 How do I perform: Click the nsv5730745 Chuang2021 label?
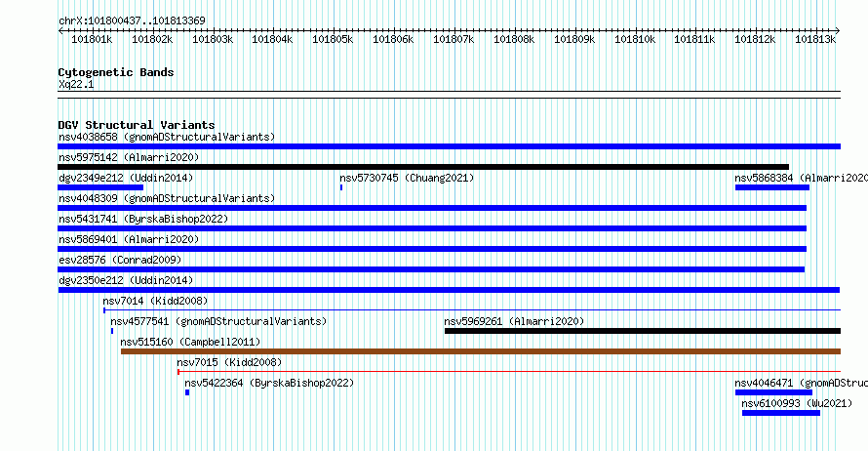click(x=407, y=178)
